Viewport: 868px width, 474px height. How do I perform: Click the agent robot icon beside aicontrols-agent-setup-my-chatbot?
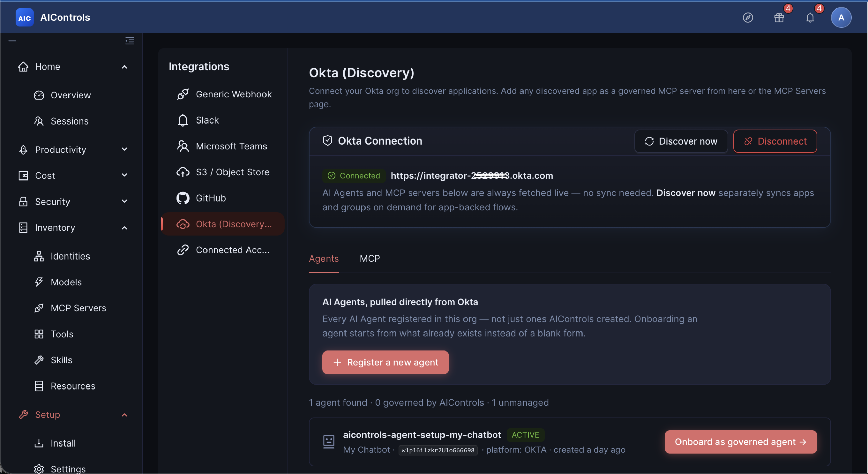pyautogui.click(x=329, y=442)
